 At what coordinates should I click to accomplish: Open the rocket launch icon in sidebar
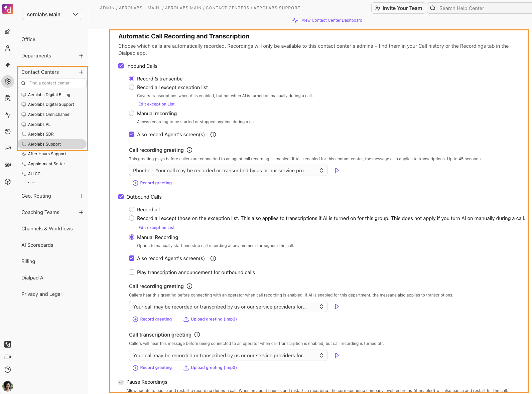tap(8, 32)
